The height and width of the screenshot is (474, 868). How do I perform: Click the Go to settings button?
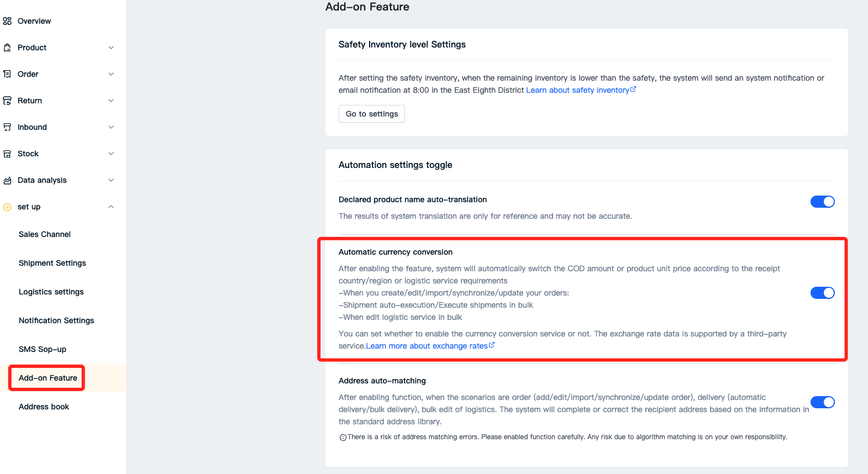point(372,114)
